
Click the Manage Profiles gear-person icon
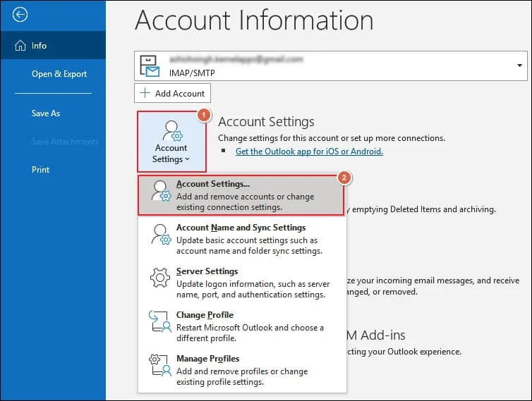159,365
